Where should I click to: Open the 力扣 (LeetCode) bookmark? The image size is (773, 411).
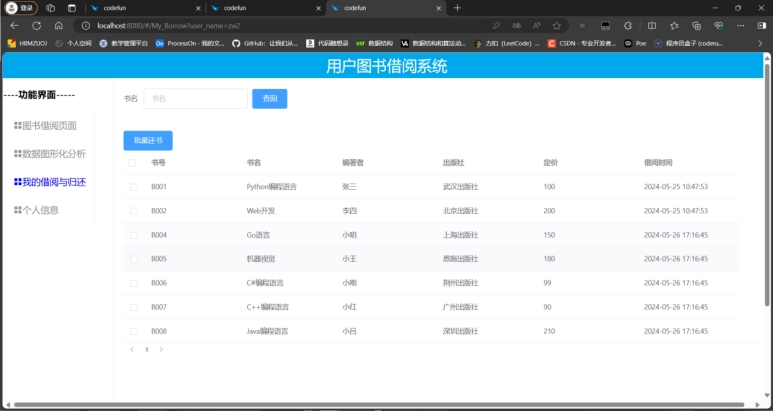(508, 43)
